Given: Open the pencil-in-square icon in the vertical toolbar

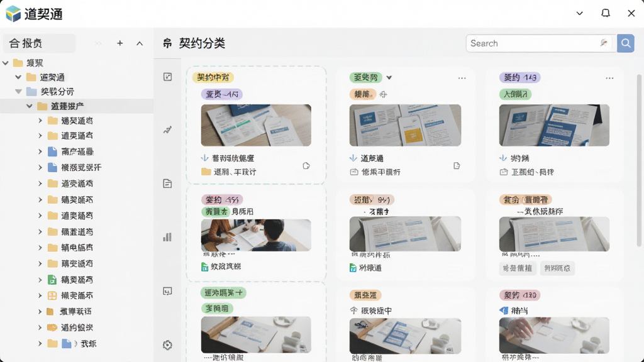Looking at the screenshot, I should [167, 77].
